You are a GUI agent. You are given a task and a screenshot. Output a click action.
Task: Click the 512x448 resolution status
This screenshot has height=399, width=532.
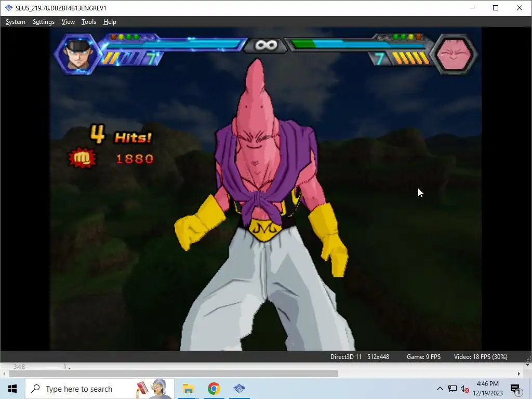(378, 357)
